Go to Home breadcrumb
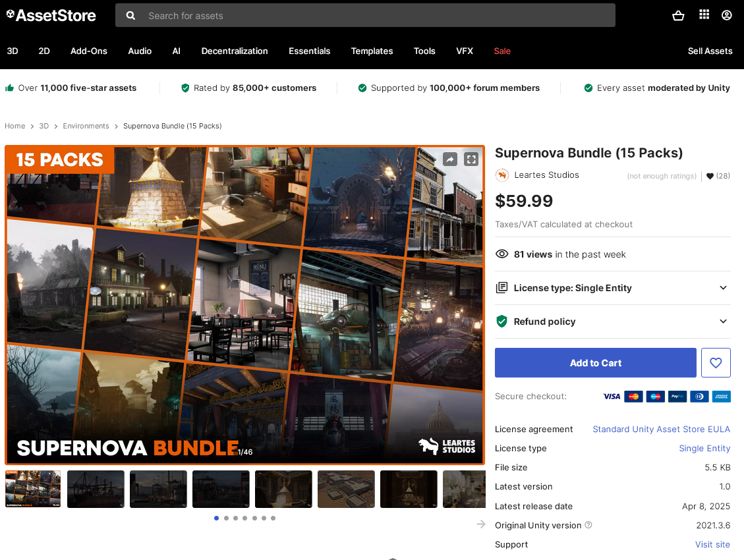Viewport: 744px width, 560px height. 14,126
